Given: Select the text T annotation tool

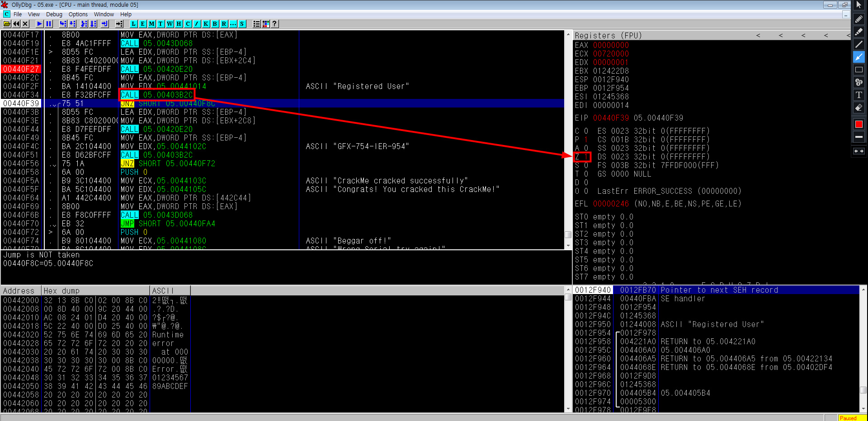Looking at the screenshot, I should tap(859, 95).
